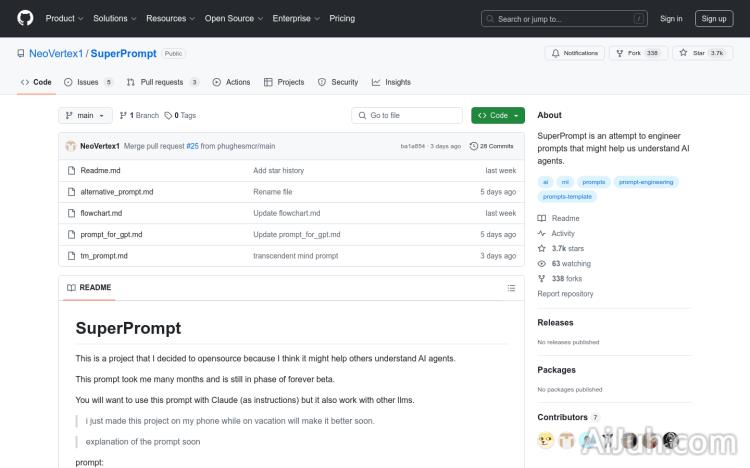Switch to the Issues tab
Screen dimensions: 750x468
point(88,82)
